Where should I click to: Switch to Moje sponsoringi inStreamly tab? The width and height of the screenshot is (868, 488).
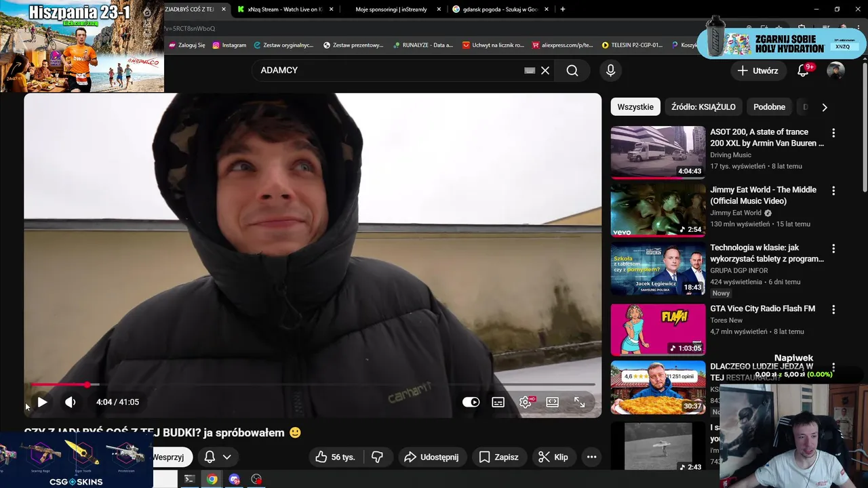[391, 9]
